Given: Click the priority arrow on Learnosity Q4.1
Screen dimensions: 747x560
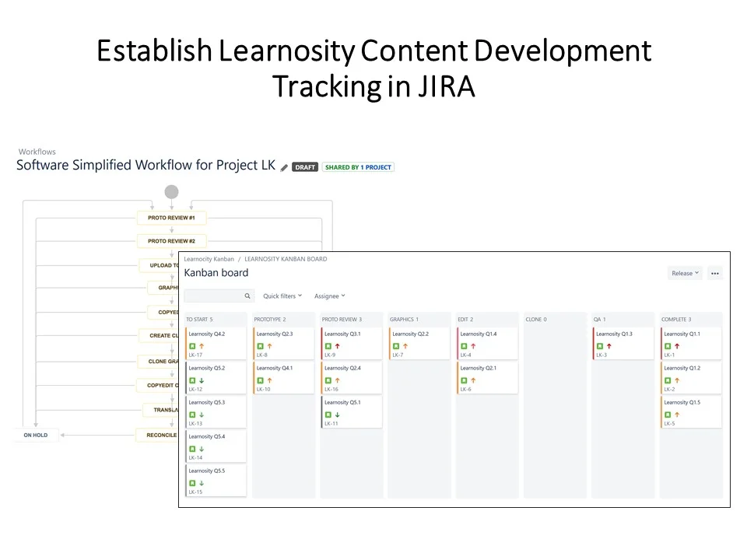Looking at the screenshot, I should [x=270, y=380].
